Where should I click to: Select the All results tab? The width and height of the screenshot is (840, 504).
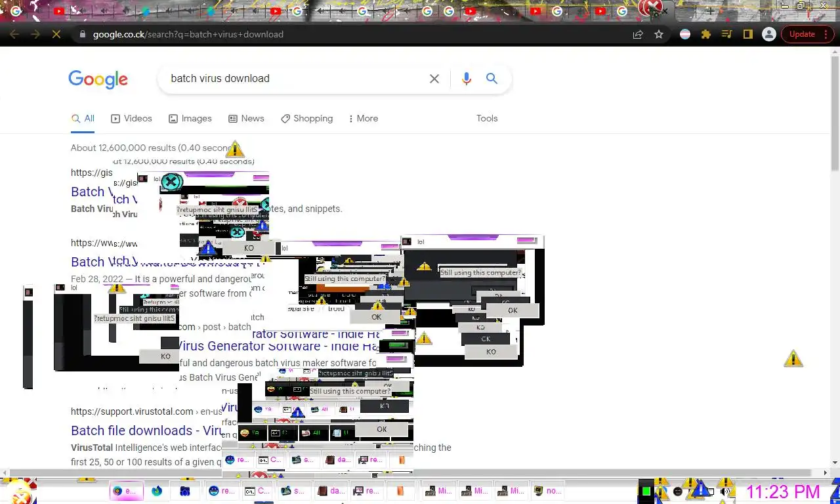(83, 118)
